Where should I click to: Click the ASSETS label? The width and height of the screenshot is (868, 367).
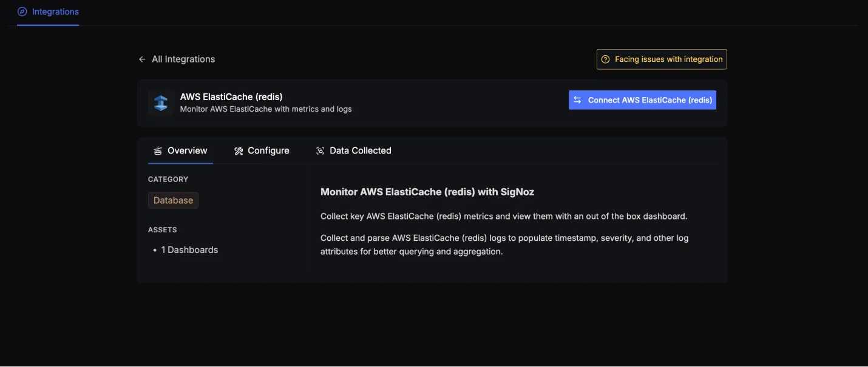click(x=163, y=230)
